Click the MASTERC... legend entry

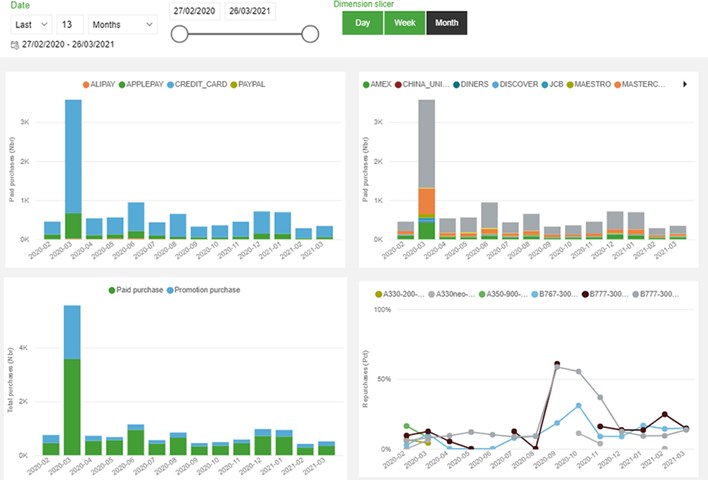click(x=640, y=84)
